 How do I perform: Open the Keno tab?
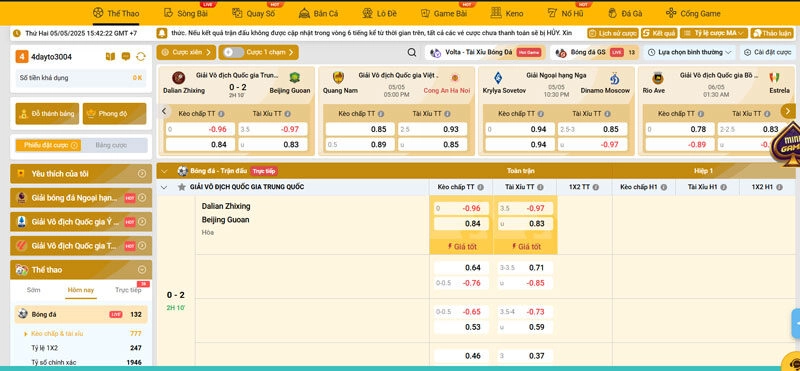click(x=507, y=13)
